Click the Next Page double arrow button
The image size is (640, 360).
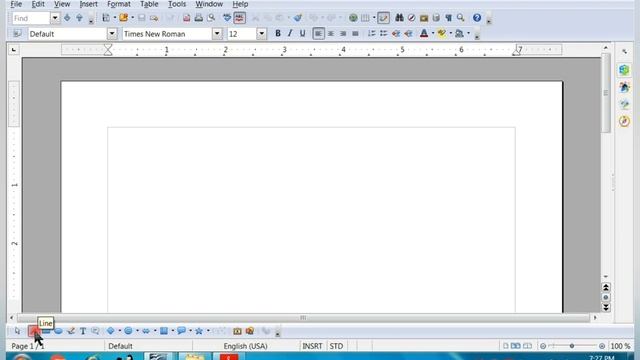pyautogui.click(x=606, y=307)
